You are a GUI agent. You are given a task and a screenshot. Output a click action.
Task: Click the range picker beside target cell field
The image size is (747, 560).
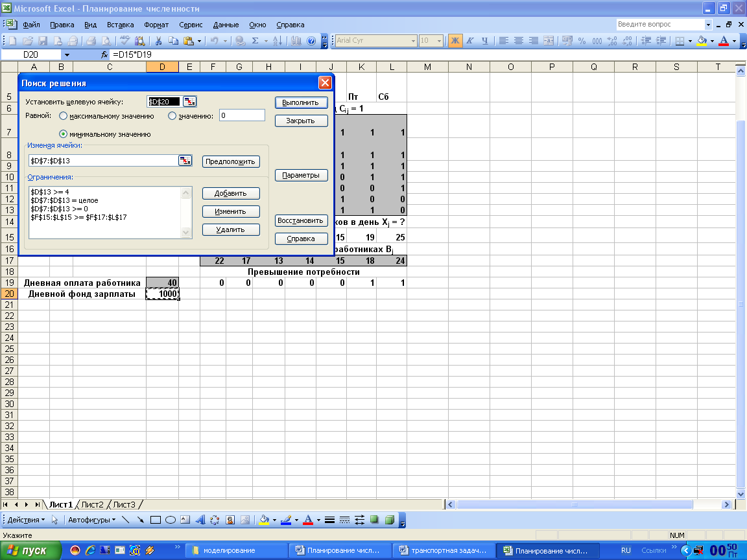tap(189, 101)
